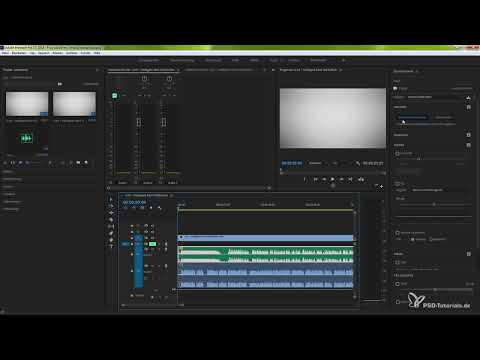The width and height of the screenshot is (480, 360).
Task: Click Add Marker icon in the timeline header
Action: tap(151, 208)
